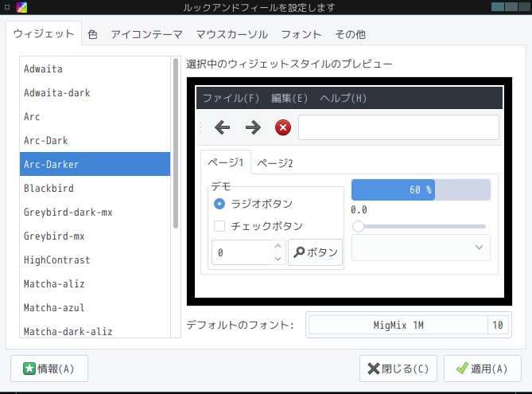Select the Arc theme
The image size is (532, 394).
pyautogui.click(x=95, y=116)
